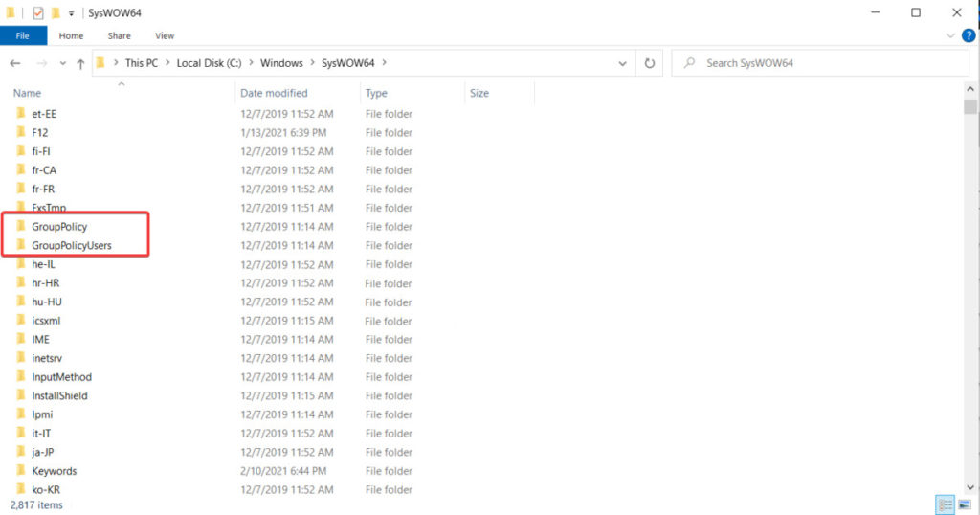
Task: Open the File menu
Action: click(23, 35)
